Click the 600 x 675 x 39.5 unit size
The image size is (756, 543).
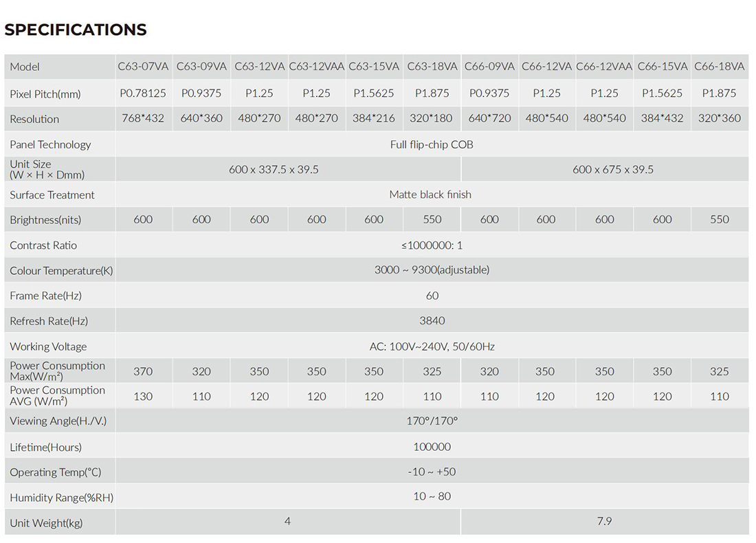[613, 169]
